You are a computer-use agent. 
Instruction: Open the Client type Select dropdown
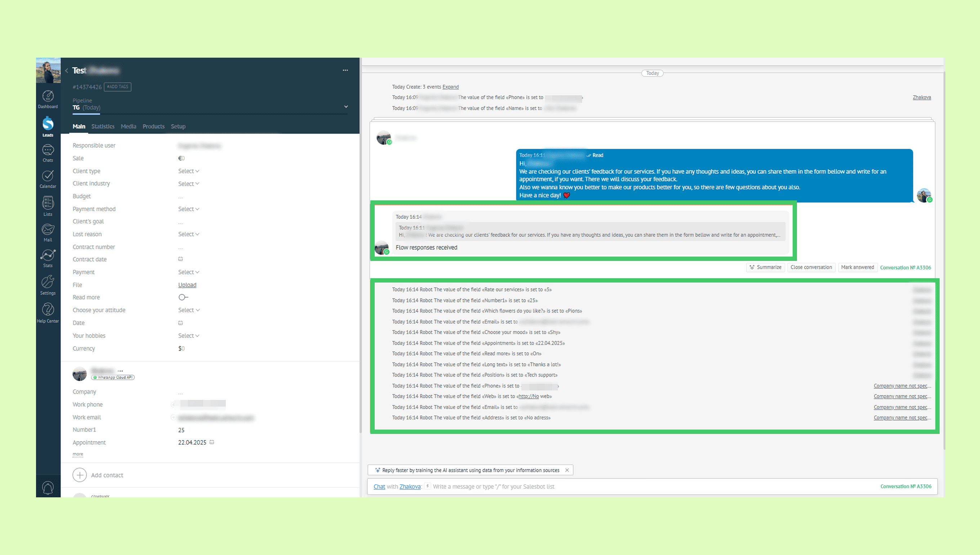click(188, 171)
